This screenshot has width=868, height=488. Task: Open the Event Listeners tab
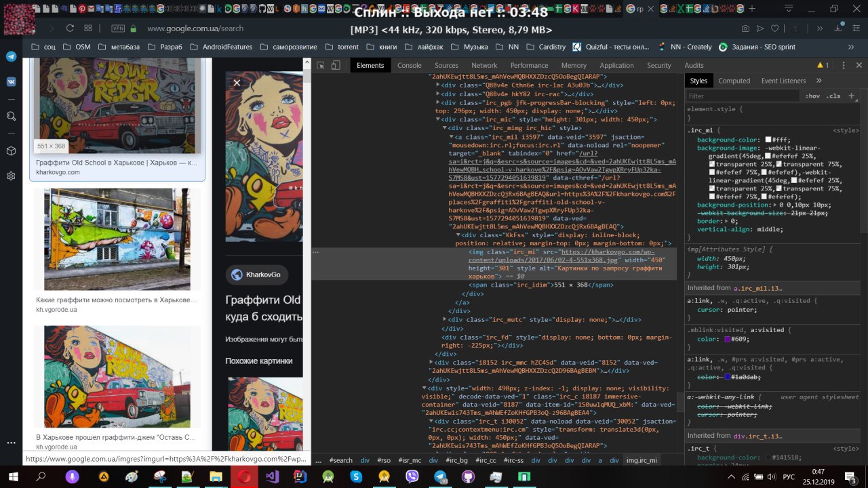click(783, 81)
